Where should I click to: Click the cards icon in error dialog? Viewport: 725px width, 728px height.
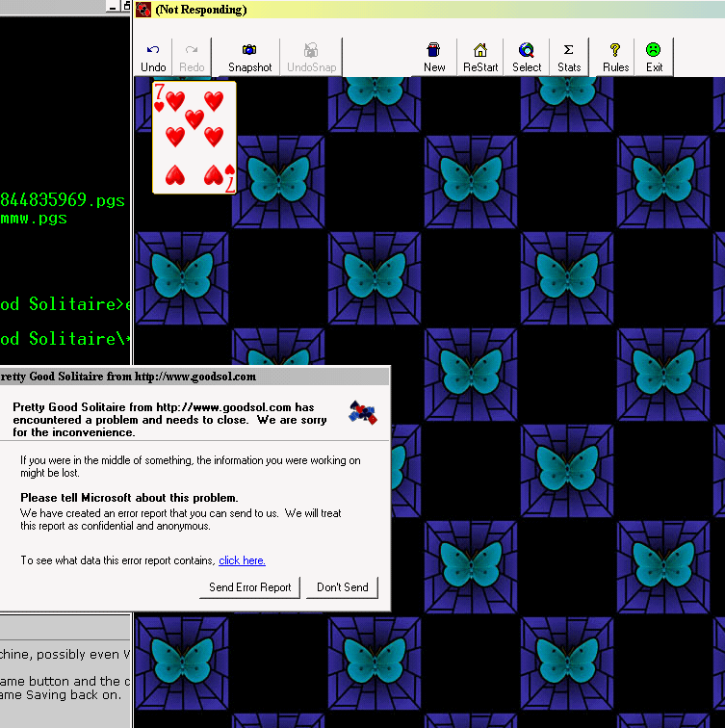click(x=362, y=413)
